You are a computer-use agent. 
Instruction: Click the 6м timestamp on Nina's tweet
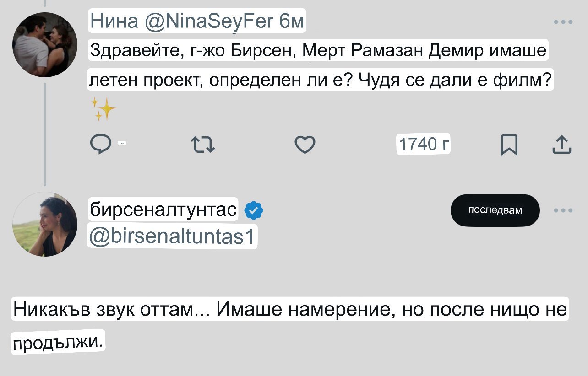(291, 21)
